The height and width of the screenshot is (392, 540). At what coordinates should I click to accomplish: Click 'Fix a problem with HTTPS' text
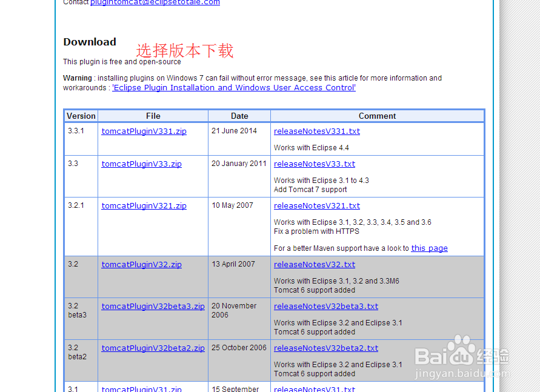pos(316,231)
